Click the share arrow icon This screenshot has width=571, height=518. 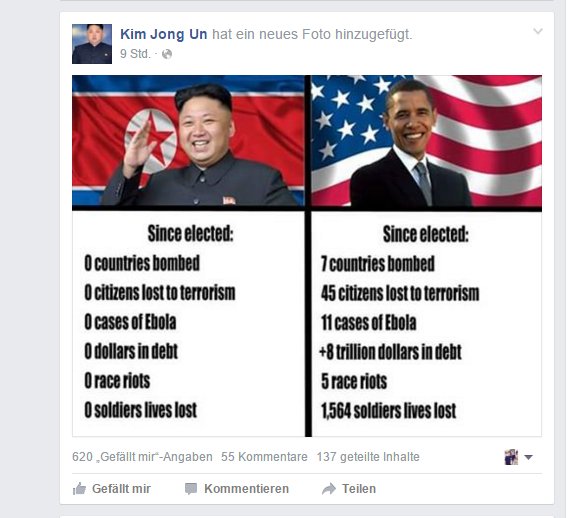(x=329, y=488)
